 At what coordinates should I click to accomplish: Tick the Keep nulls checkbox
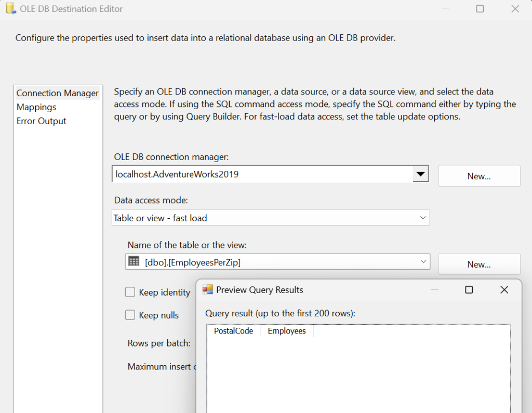130,315
